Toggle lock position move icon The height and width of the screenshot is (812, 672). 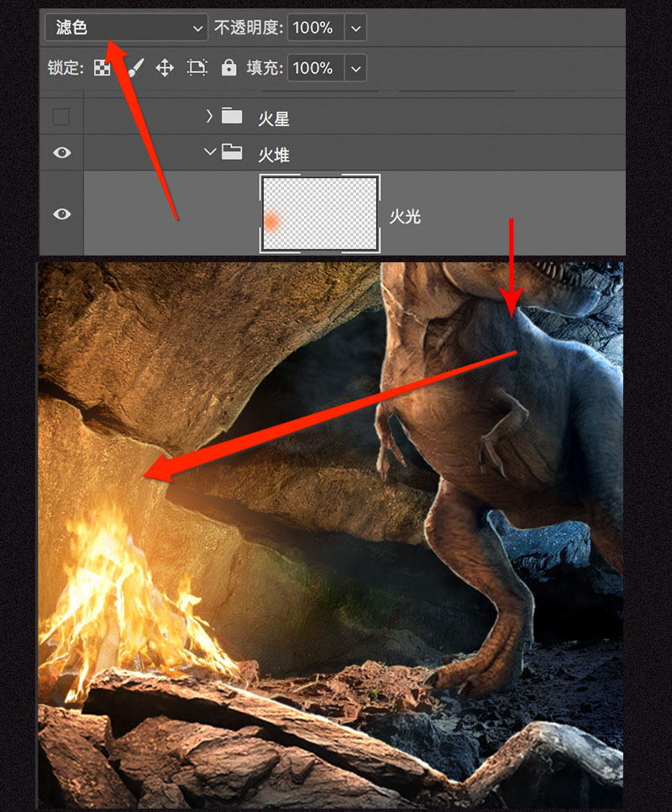pyautogui.click(x=165, y=68)
